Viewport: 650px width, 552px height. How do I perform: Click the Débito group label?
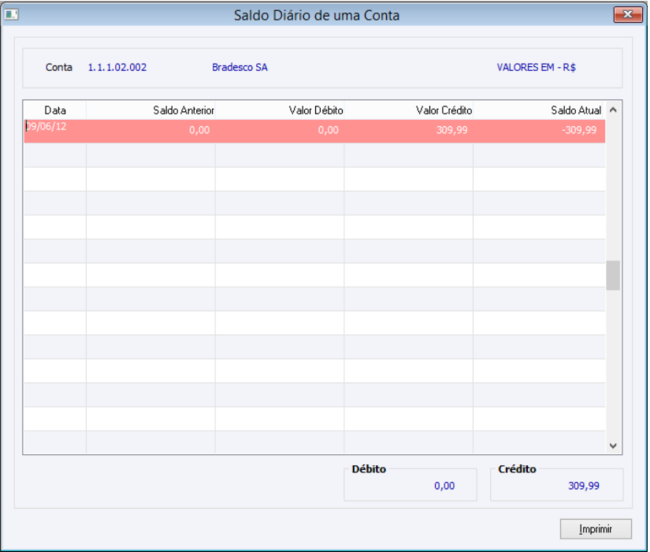tap(369, 469)
